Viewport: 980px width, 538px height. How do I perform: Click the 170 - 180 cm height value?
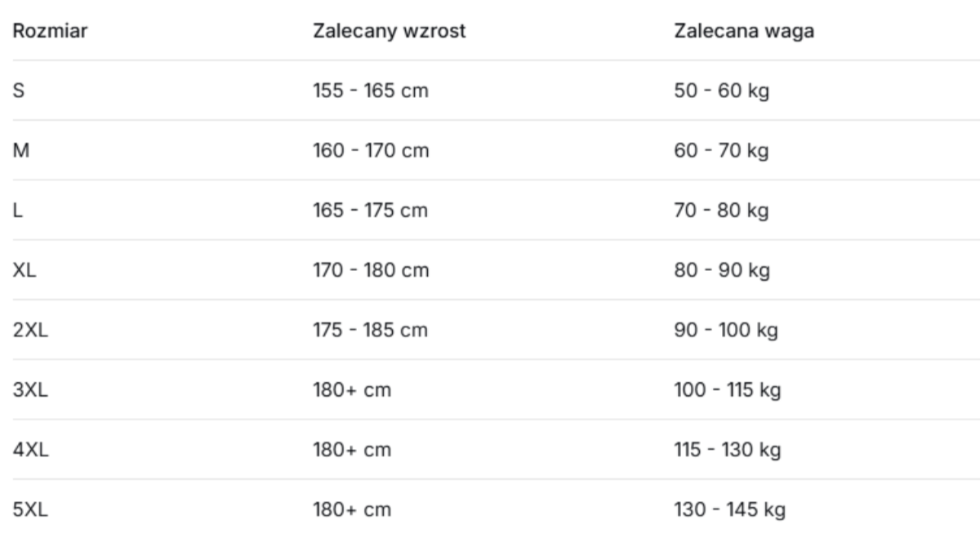pos(371,270)
